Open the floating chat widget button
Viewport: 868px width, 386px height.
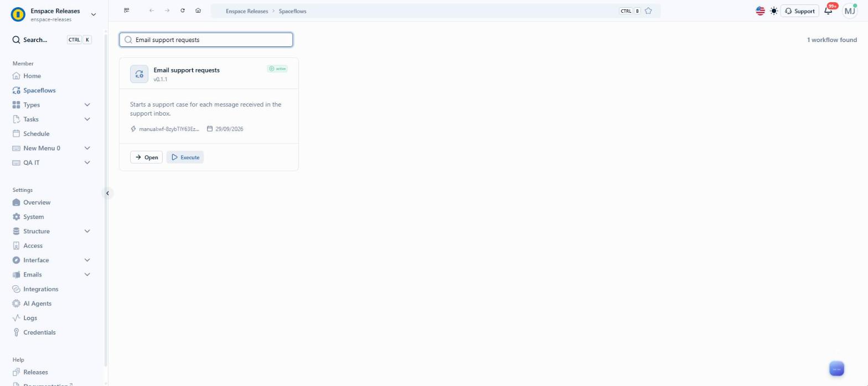point(836,369)
